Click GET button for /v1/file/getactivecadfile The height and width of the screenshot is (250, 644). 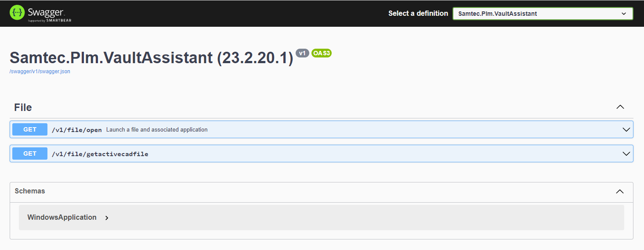[30, 154]
